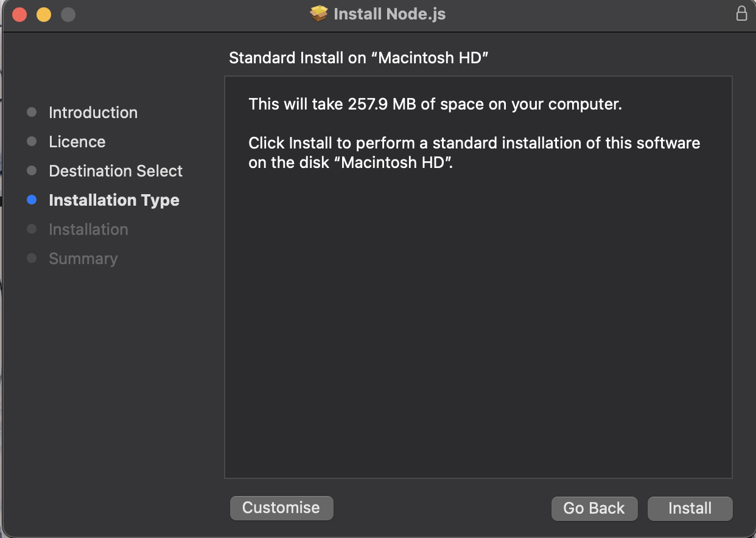The width and height of the screenshot is (756, 538).
Task: Click the dimmed Installation step label
Action: coord(88,229)
